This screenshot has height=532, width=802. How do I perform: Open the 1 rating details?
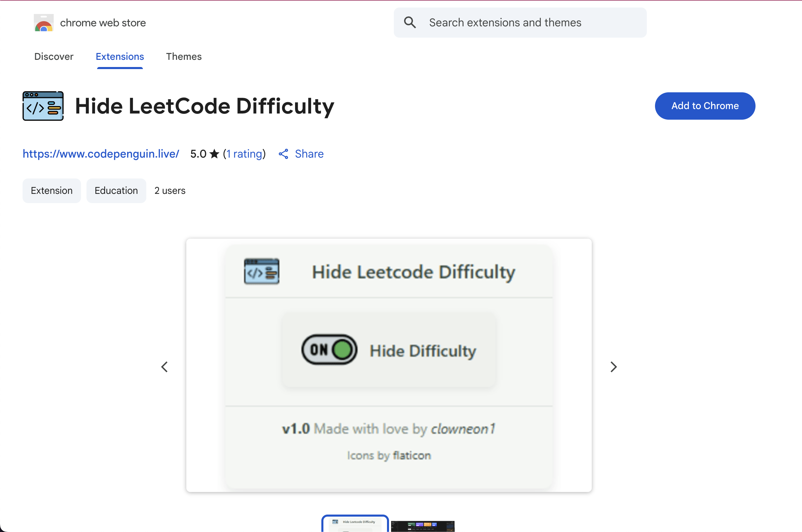point(244,154)
